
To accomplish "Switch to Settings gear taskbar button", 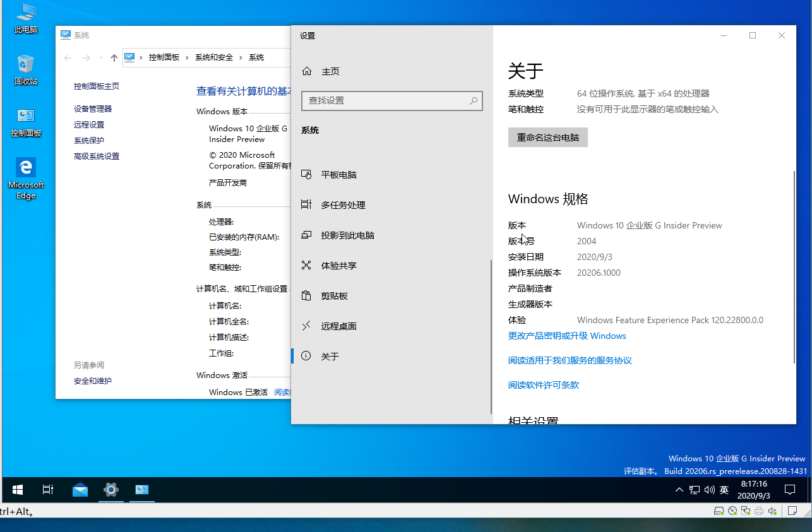I will 111,489.
